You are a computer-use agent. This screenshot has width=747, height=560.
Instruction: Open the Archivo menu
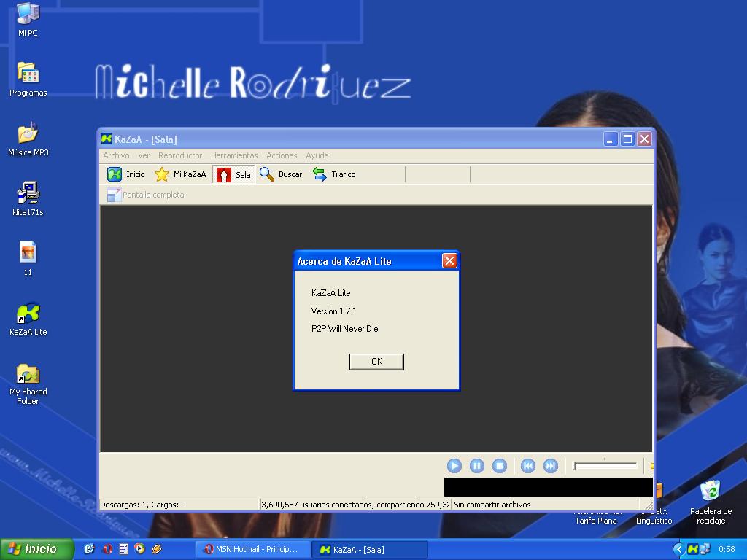tap(116, 155)
